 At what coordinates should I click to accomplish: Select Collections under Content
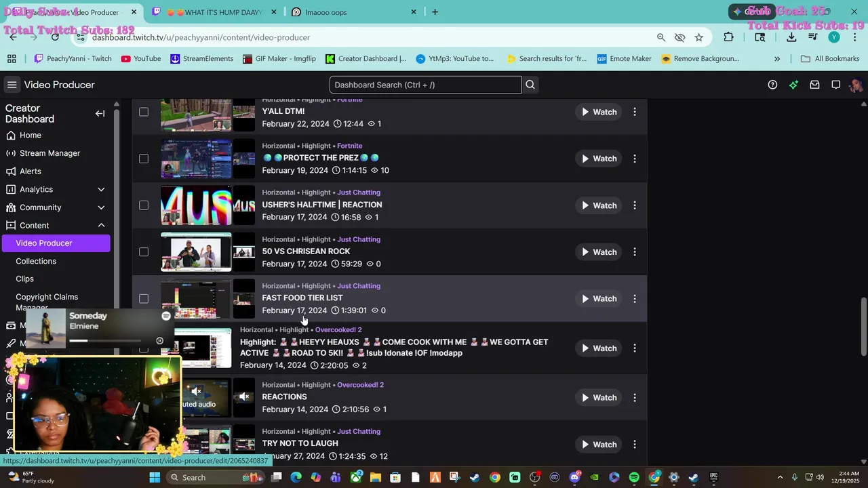click(36, 261)
